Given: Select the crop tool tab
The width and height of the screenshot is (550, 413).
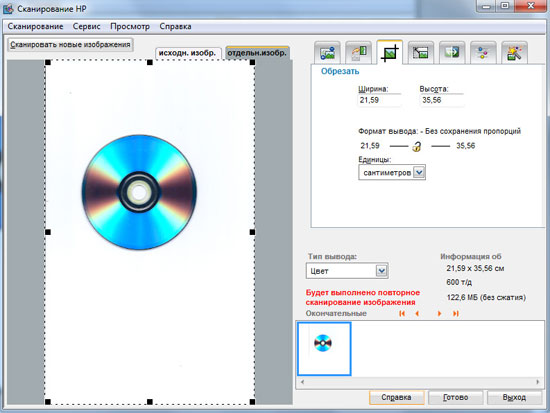Looking at the screenshot, I should (389, 52).
